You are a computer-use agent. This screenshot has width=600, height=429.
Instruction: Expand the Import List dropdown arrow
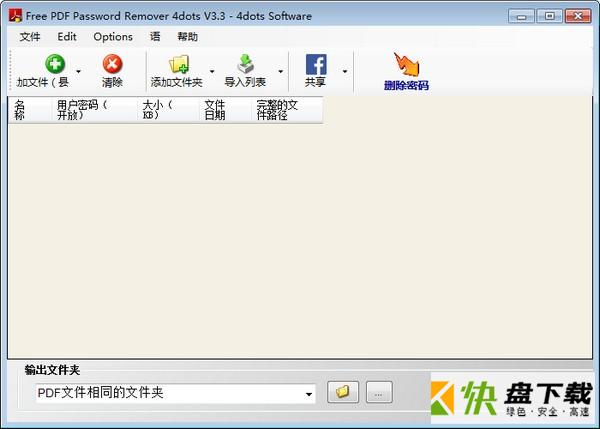280,72
